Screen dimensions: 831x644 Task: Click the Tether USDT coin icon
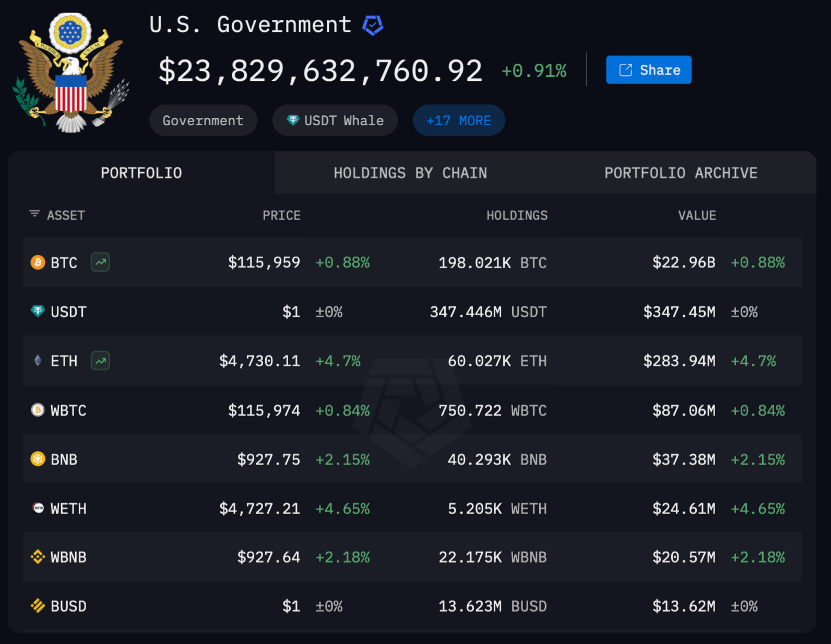(x=38, y=312)
